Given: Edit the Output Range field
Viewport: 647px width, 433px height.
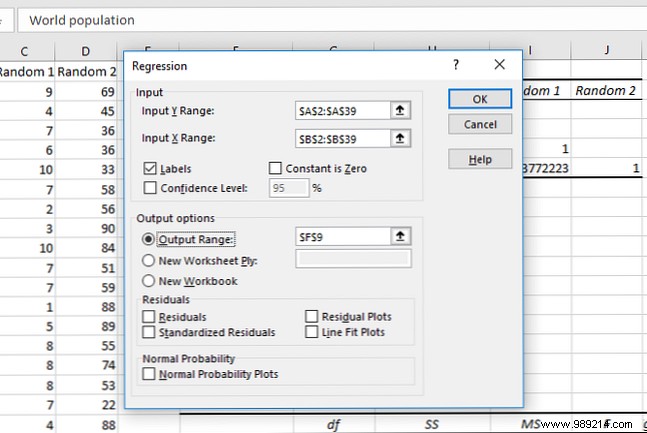Looking at the screenshot, I should (343, 237).
